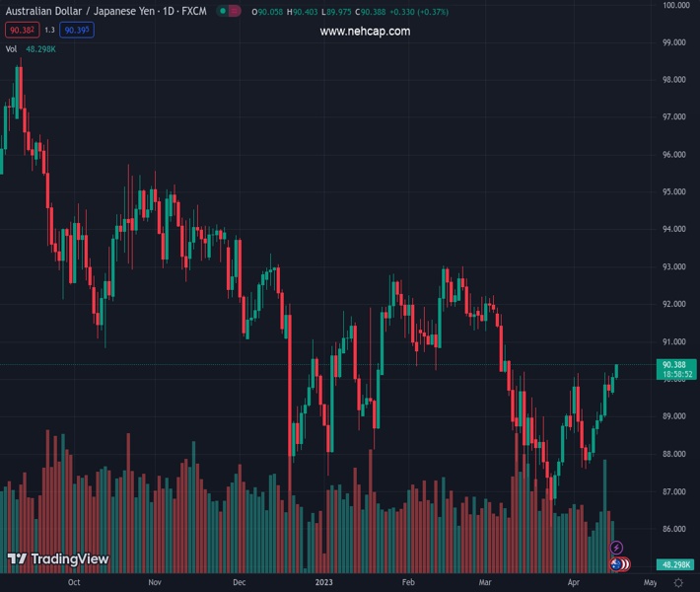Click the 100.000 level on the price scale
The image size is (700, 592).
tap(674, 5)
